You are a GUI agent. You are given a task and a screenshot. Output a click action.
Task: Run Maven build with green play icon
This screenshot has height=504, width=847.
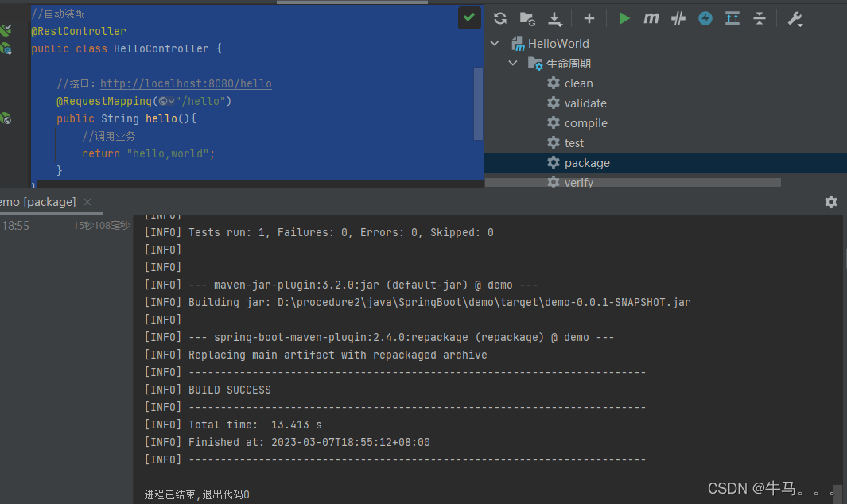(x=624, y=18)
